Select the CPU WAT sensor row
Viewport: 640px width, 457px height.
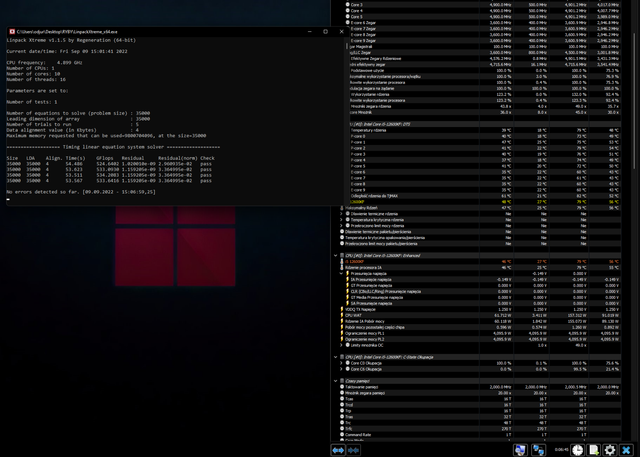pyautogui.click(x=480, y=315)
